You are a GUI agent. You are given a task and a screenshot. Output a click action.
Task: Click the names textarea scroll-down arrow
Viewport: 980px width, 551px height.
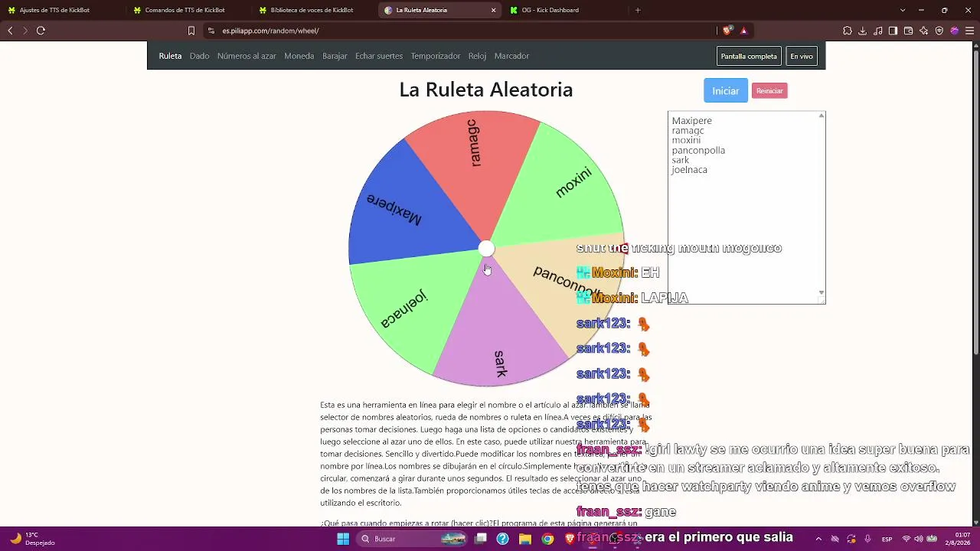pyautogui.click(x=822, y=292)
